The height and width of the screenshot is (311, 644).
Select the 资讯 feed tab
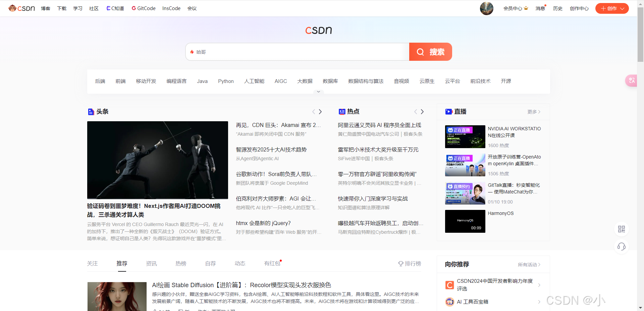(x=151, y=264)
